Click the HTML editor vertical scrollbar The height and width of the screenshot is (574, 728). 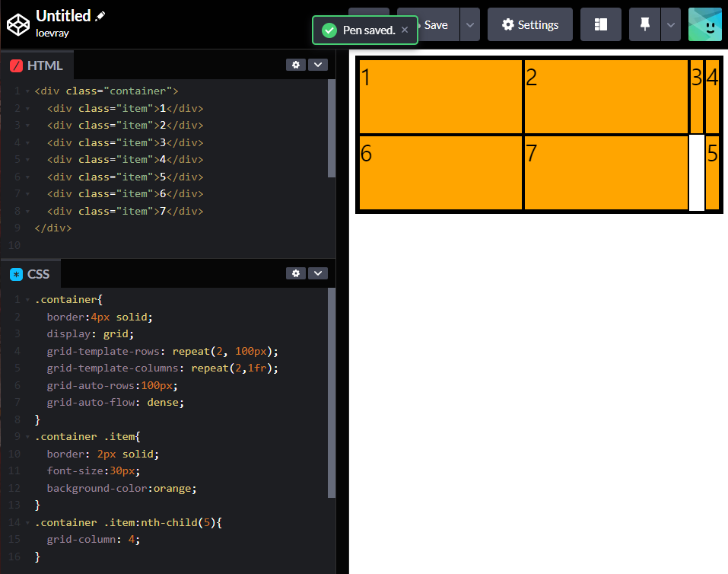click(332, 129)
